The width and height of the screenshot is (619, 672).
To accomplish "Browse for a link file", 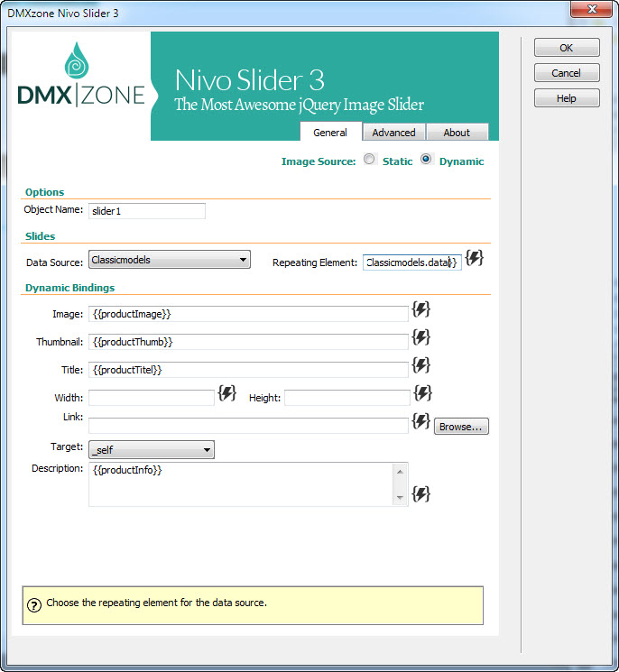I will 461,427.
